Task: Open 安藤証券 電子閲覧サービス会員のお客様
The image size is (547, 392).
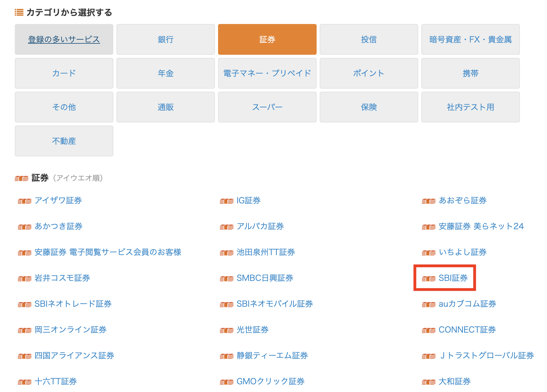Action: [108, 252]
